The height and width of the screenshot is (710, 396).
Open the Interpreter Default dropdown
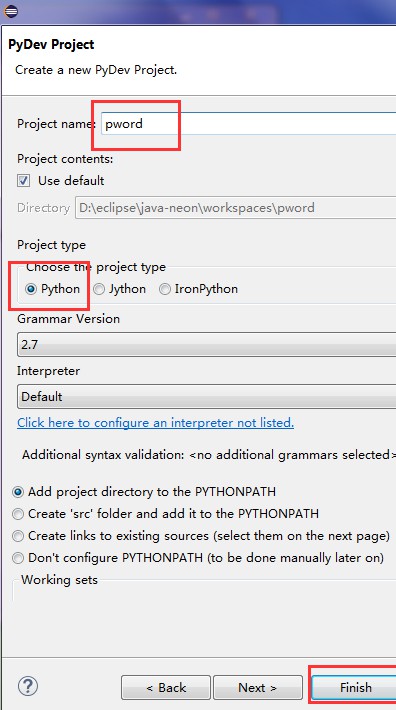click(x=206, y=397)
